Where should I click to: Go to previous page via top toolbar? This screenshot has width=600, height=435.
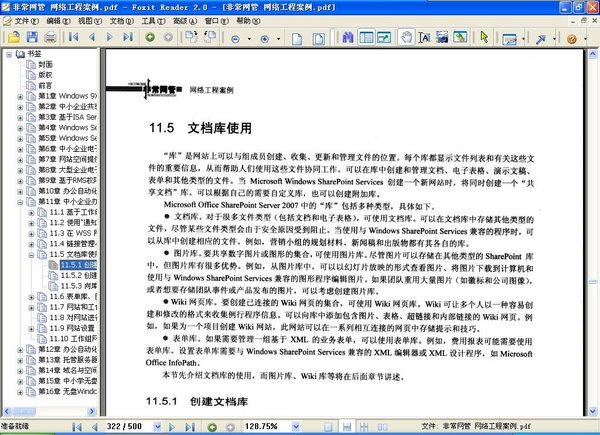click(x=92, y=37)
